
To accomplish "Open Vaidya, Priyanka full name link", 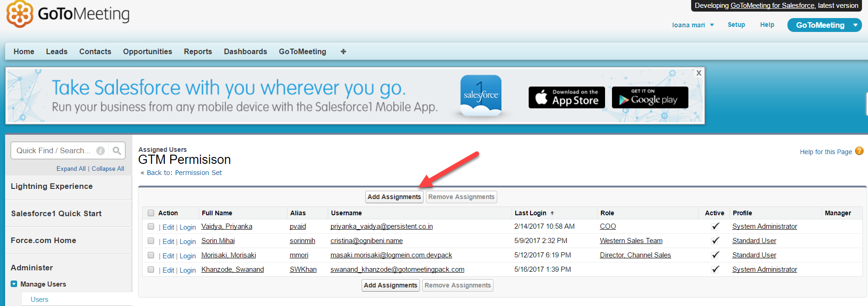I will 227,226.
